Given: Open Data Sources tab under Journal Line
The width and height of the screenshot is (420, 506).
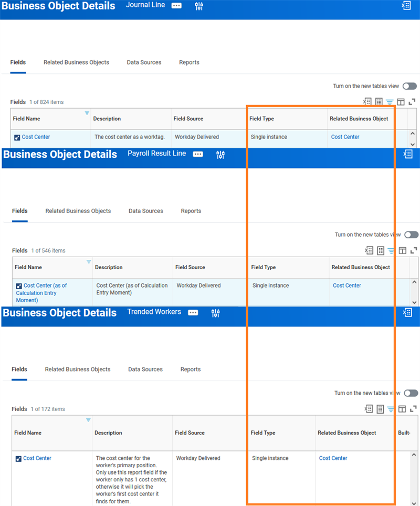Looking at the screenshot, I should pos(144,62).
